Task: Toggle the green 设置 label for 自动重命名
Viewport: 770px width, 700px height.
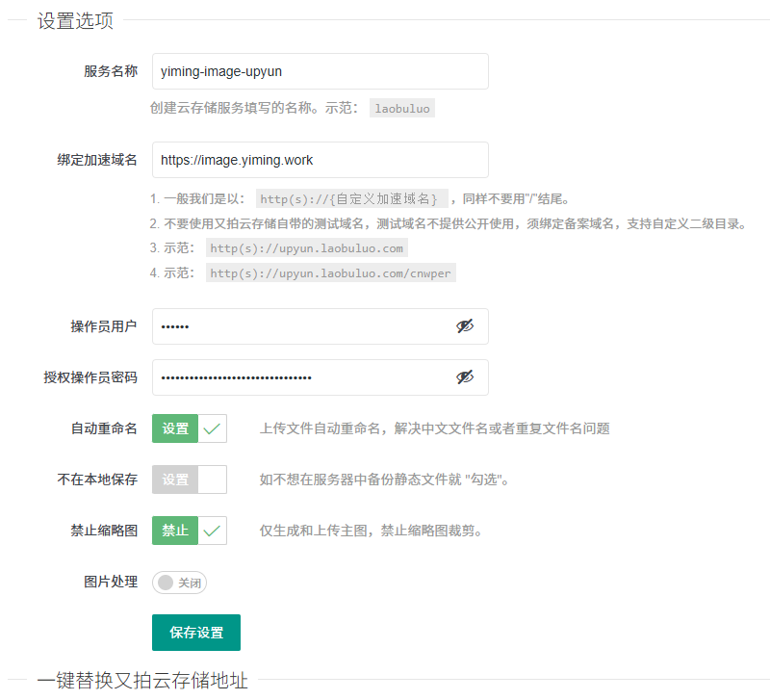Action: [175, 428]
